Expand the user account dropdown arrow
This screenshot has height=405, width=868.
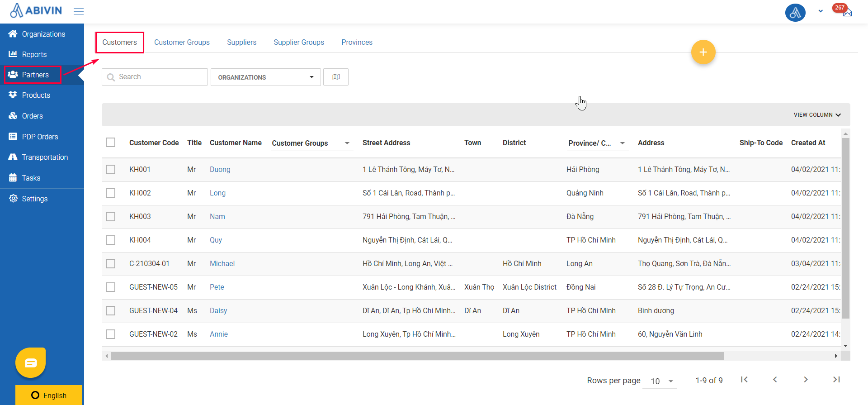point(821,11)
